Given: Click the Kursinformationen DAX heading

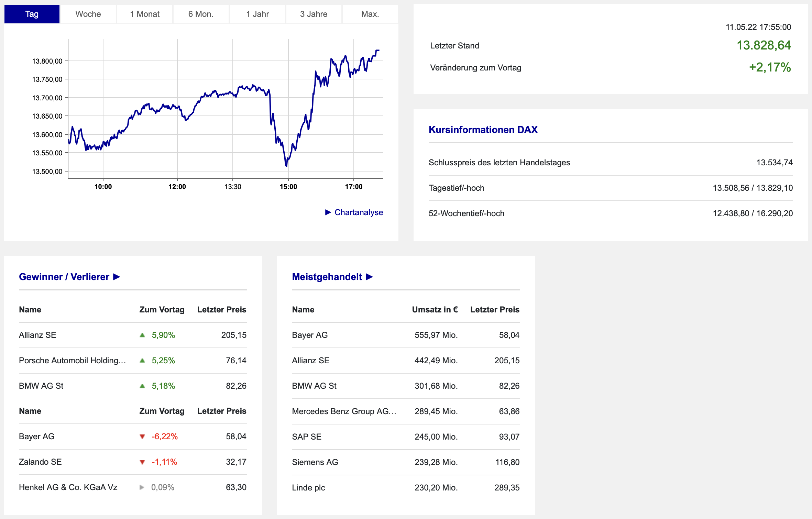Looking at the screenshot, I should 483,130.
